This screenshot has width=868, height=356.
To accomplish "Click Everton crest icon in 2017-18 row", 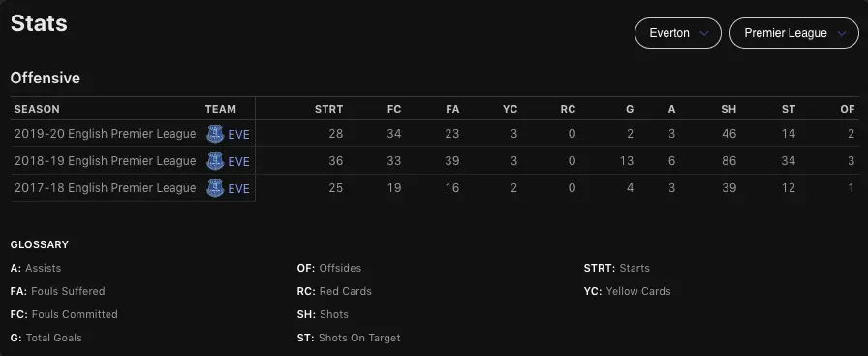I will tap(215, 188).
